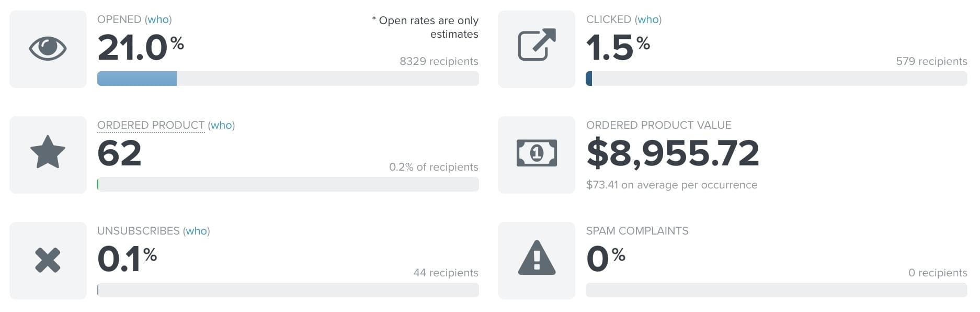Screen dimensions: 980x312
Task: Click the '8329 recipients' text
Action: [x=439, y=61]
